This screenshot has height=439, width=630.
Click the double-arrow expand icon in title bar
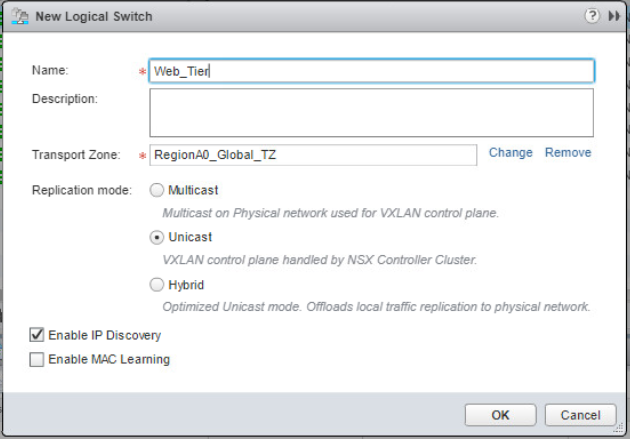(614, 16)
